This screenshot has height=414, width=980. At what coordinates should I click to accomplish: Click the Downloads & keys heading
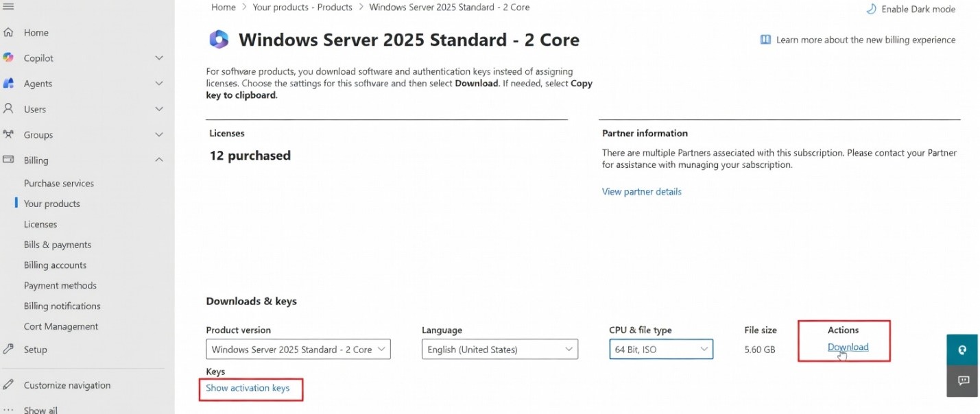[252, 301]
